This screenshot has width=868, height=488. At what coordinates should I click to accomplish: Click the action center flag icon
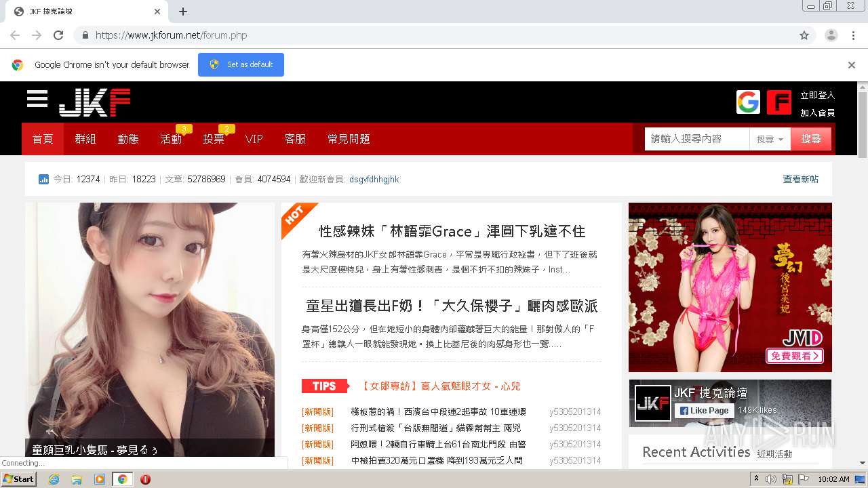tap(804, 479)
